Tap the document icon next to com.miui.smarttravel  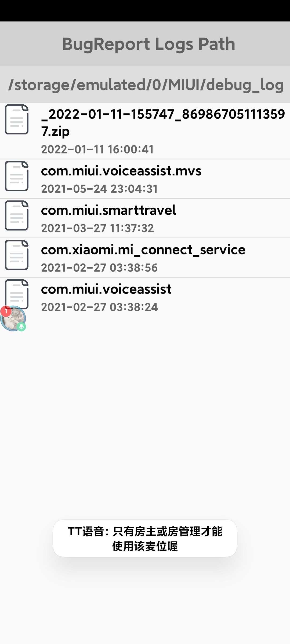click(17, 215)
